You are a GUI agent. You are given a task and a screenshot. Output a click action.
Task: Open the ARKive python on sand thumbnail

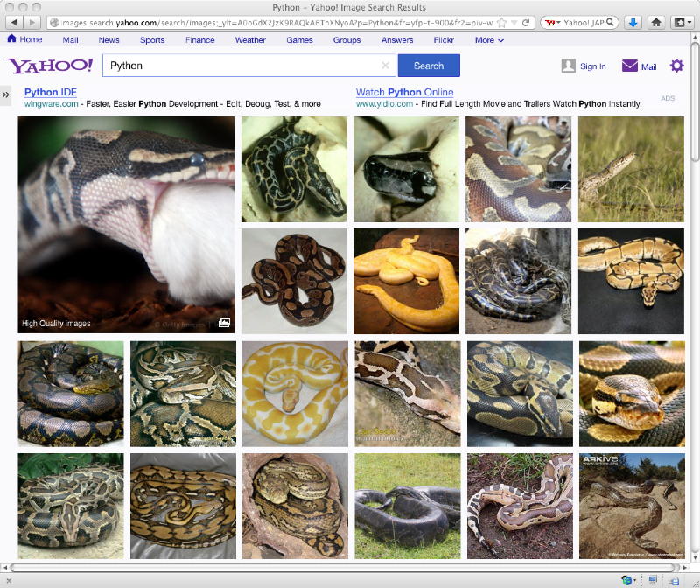click(632, 507)
